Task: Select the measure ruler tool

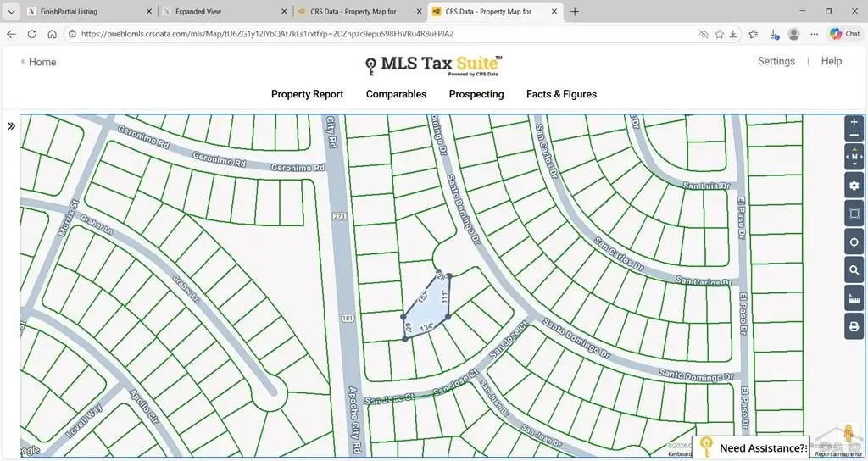Action: tap(854, 298)
